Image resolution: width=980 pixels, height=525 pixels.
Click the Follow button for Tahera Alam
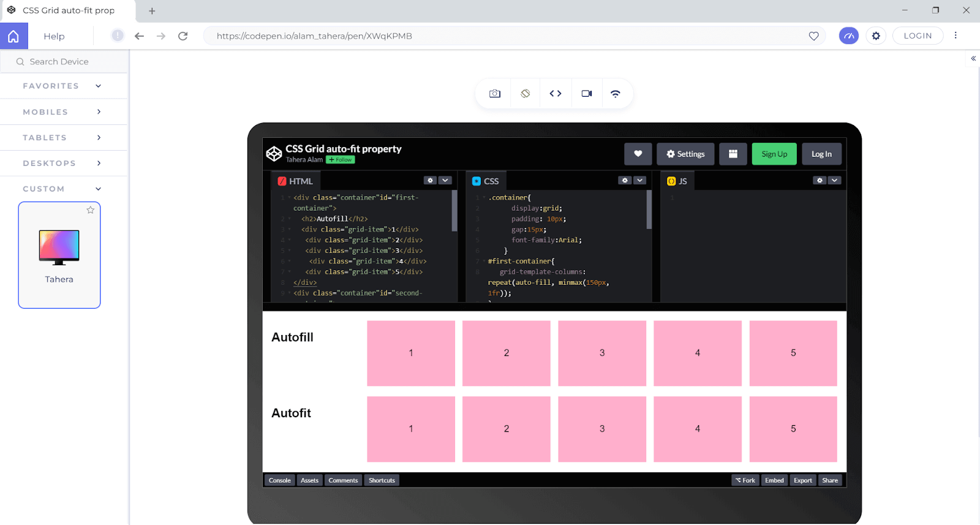341,160
